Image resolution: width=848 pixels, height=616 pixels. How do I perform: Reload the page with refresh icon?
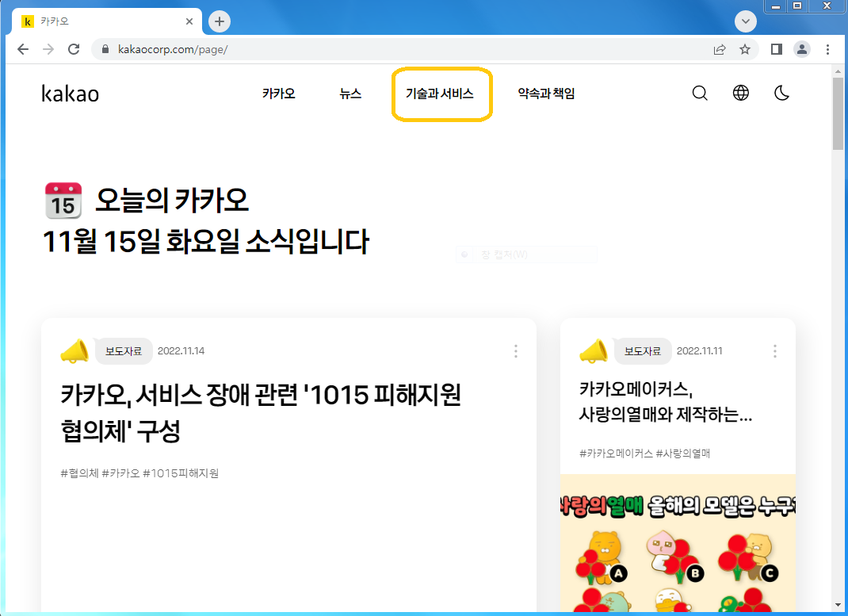pyautogui.click(x=74, y=49)
